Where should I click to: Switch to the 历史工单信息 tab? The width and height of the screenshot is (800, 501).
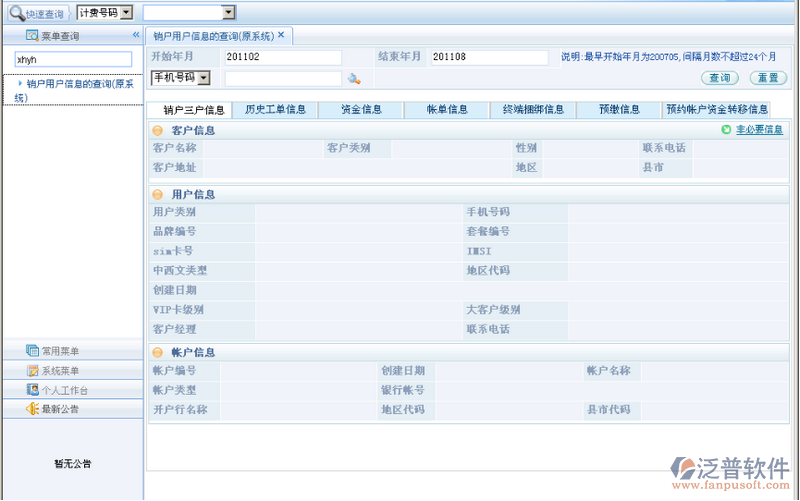[275, 110]
